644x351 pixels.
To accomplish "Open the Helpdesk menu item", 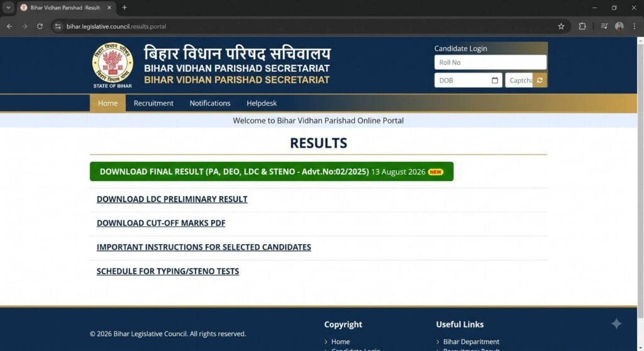I will coord(262,103).
